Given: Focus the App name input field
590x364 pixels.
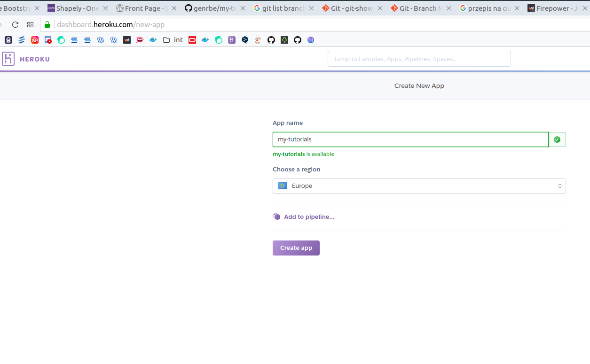Looking at the screenshot, I should [410, 139].
